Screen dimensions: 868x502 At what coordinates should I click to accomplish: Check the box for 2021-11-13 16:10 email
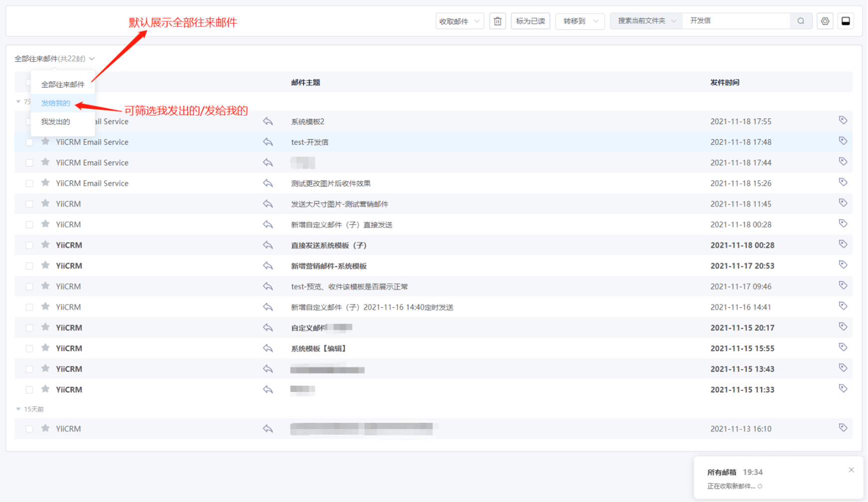[29, 429]
